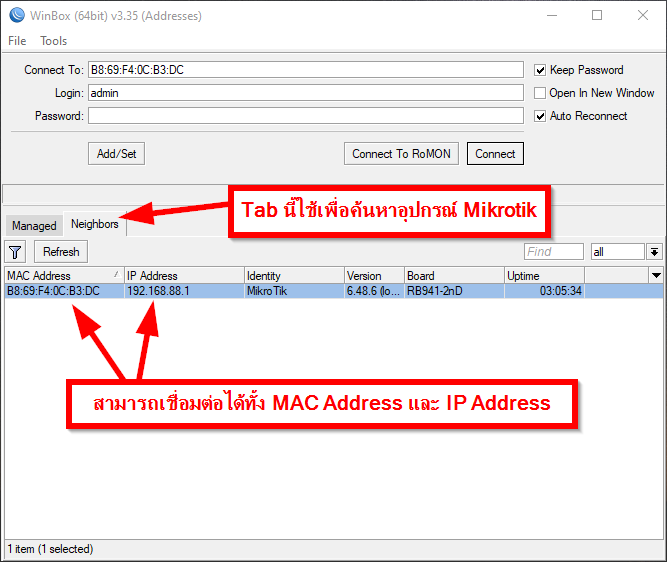Maximize the WinBox window
This screenshot has height=562, width=667.
pos(597,15)
